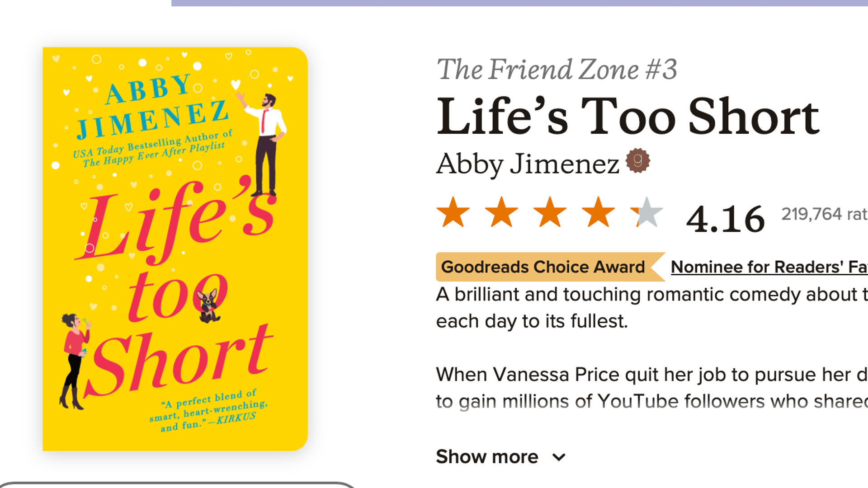Click the Goodreads Choice Award badge
This screenshot has height=488, width=868.
point(542,267)
